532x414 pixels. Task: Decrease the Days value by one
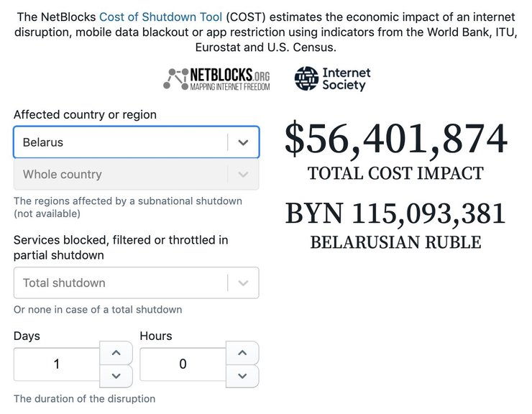point(116,375)
